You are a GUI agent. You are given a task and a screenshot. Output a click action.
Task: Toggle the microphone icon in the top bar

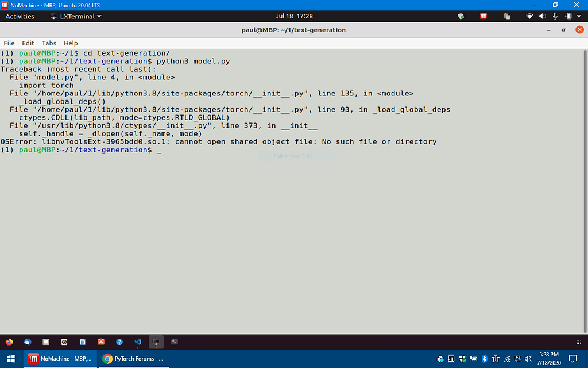coord(555,16)
